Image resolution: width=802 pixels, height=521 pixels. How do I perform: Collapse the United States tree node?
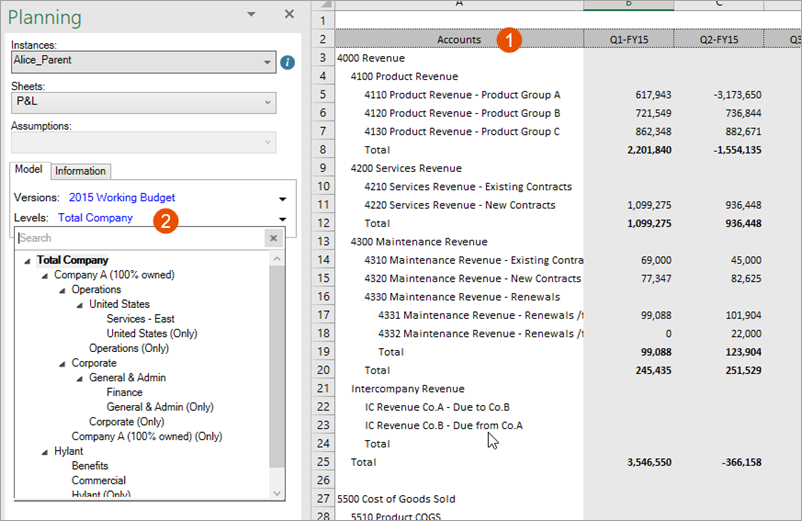(80, 305)
